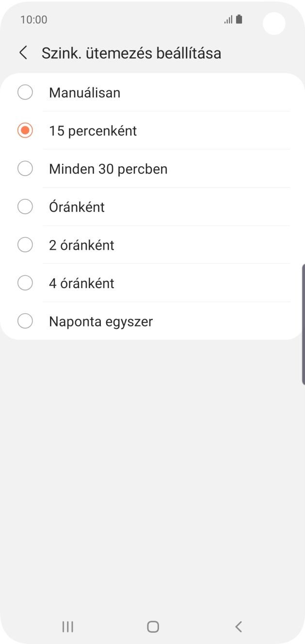Image resolution: width=305 pixels, height=644 pixels.
Task: Choose Naponta egyszer sync schedule
Action: 100,321
